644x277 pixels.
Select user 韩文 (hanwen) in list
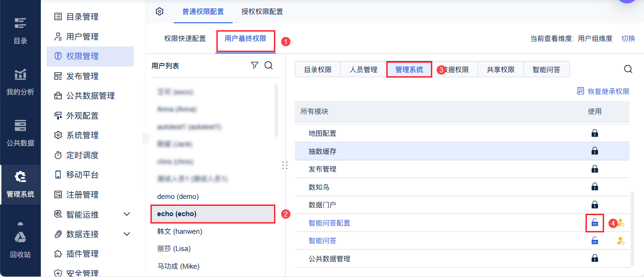coord(180,231)
